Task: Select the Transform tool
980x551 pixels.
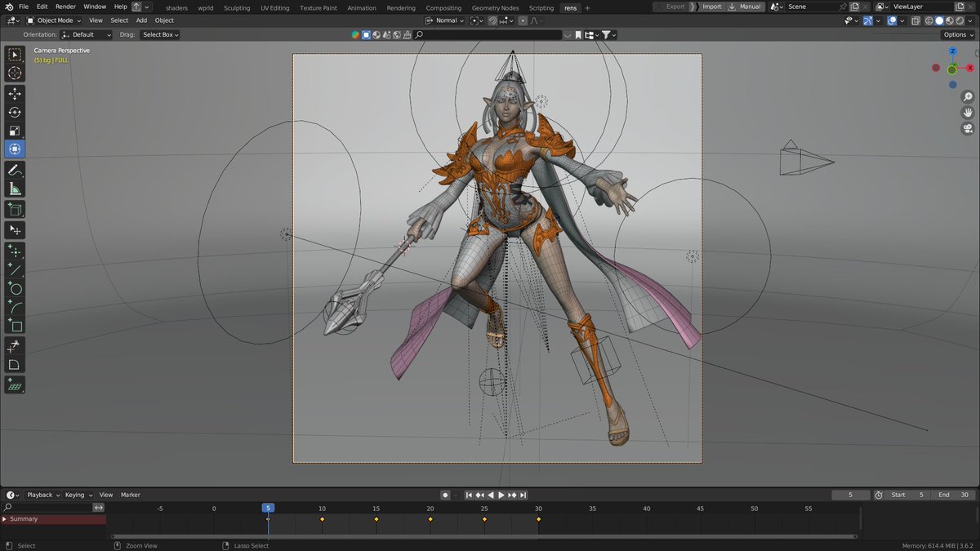Action: tap(15, 149)
